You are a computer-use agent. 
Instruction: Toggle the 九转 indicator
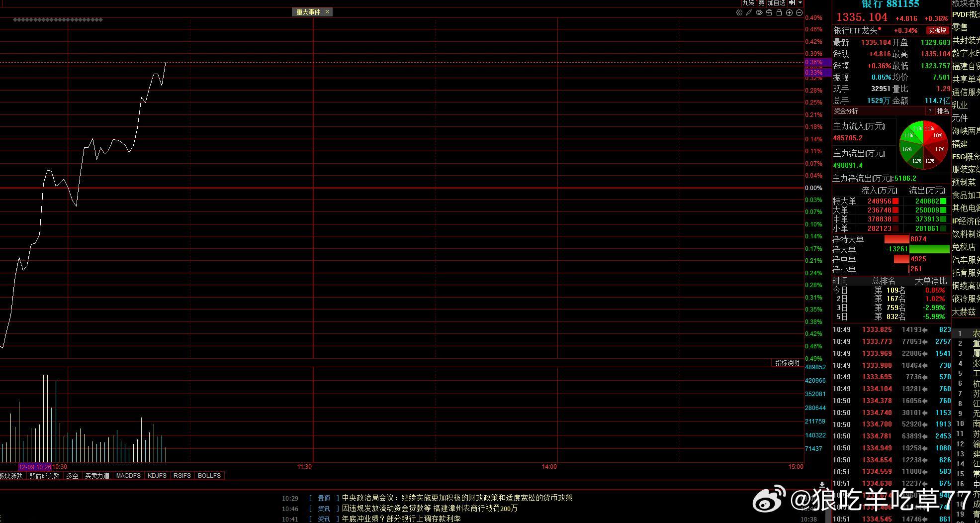[748, 3]
